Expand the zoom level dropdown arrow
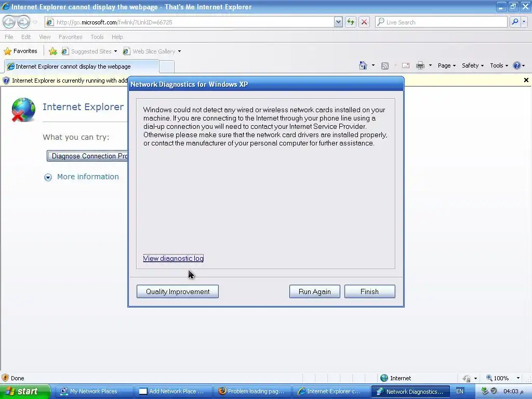This screenshot has width=532, height=399. point(518,378)
